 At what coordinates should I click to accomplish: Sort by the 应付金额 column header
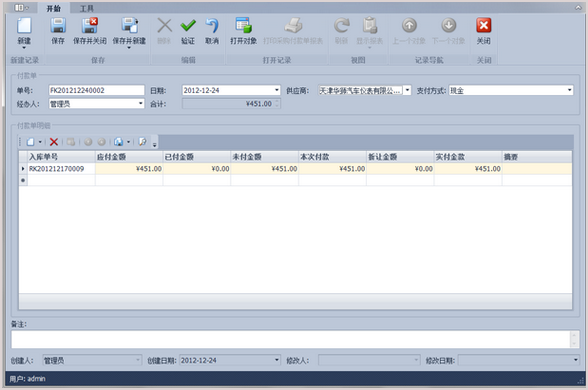click(129, 157)
